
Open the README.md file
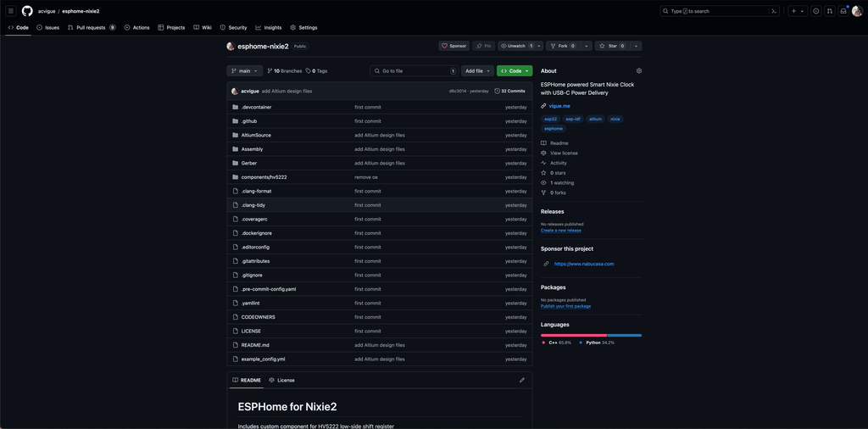coord(255,345)
